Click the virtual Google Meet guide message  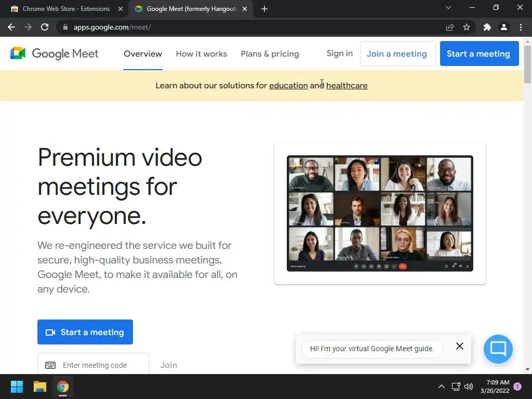pyautogui.click(x=372, y=349)
